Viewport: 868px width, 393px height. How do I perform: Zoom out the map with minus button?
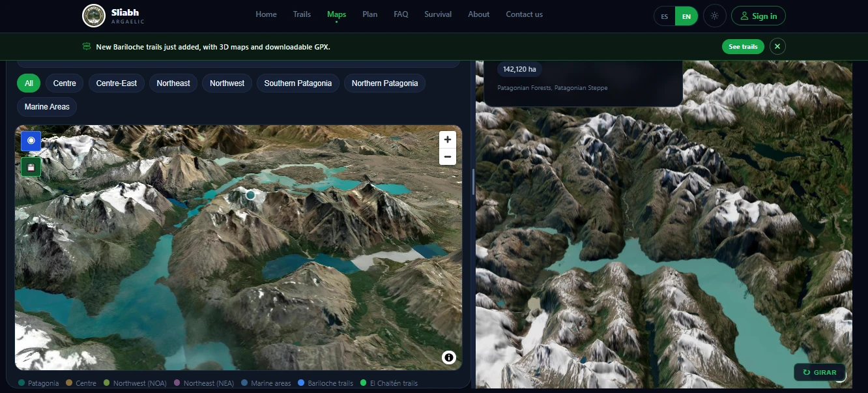(x=447, y=156)
